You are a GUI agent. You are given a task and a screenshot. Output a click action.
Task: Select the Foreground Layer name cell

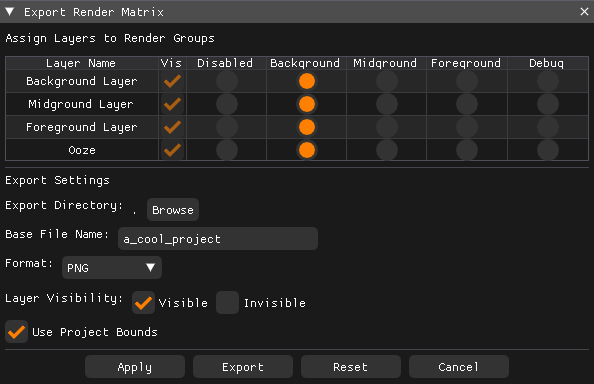82,127
